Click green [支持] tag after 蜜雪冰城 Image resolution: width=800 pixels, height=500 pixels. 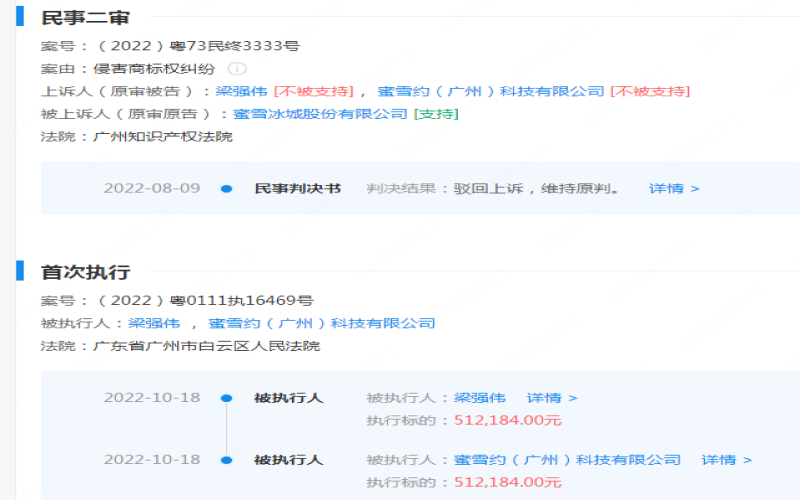pyautogui.click(x=436, y=114)
